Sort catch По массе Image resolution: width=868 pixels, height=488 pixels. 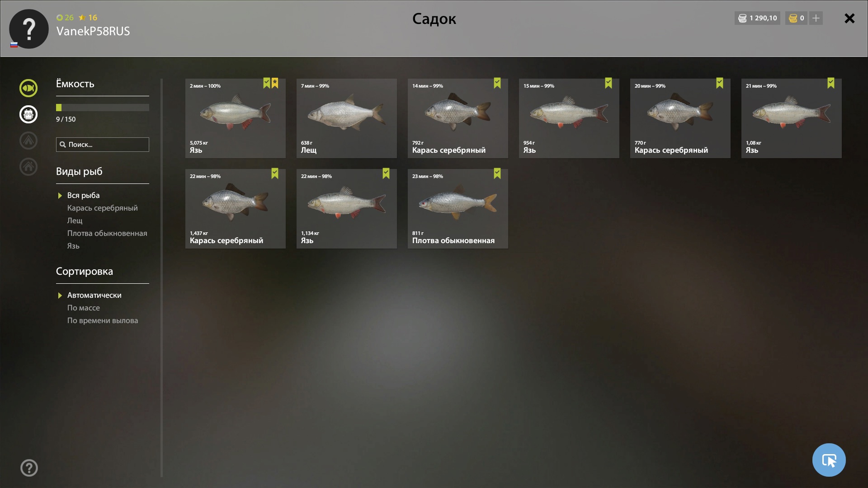[x=83, y=308]
